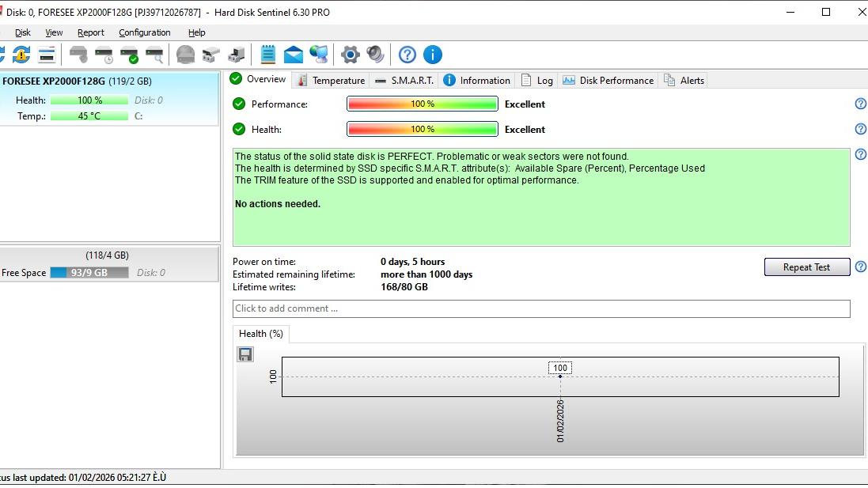Click the 'more than 1000 days' value
868x488 pixels.
(426, 274)
